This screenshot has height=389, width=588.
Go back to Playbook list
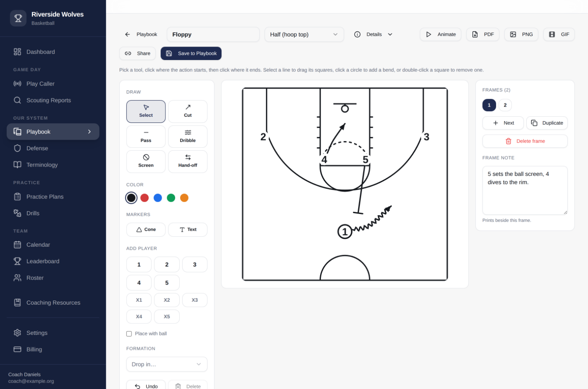pyautogui.click(x=141, y=34)
